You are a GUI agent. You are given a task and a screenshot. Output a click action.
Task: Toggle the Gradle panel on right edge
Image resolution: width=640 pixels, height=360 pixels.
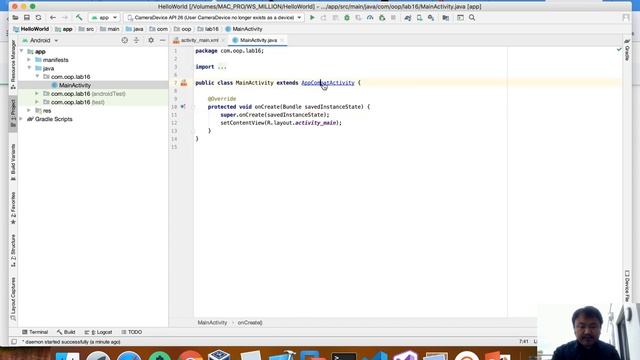[627, 50]
